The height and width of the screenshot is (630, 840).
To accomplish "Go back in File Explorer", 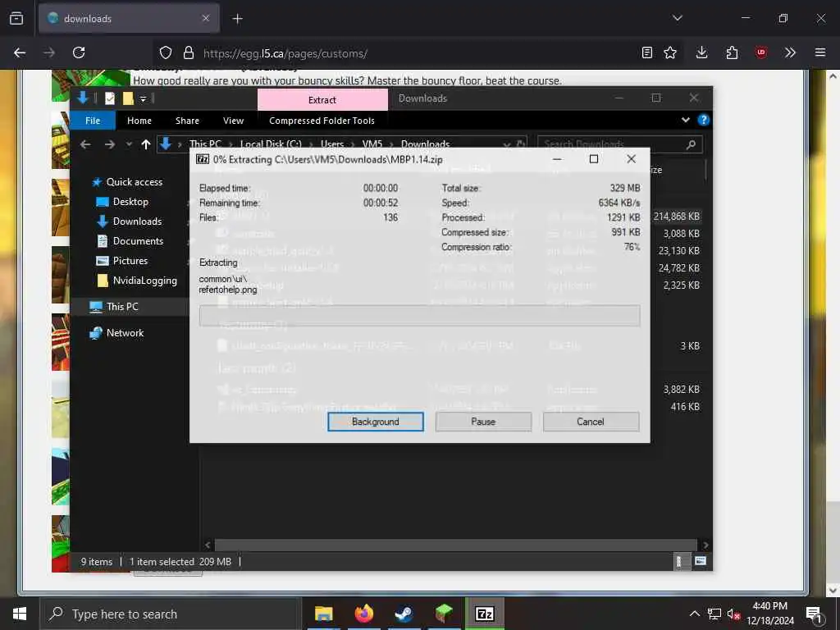I will (x=85, y=144).
